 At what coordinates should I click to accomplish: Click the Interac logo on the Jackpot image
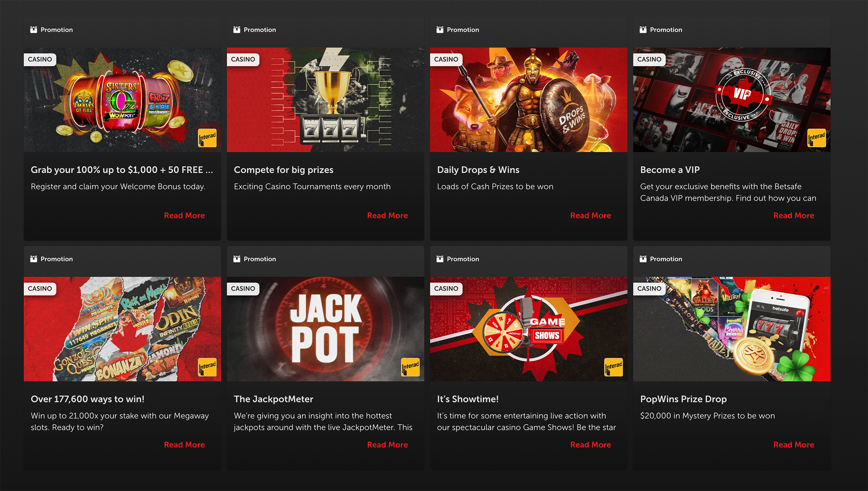point(410,367)
